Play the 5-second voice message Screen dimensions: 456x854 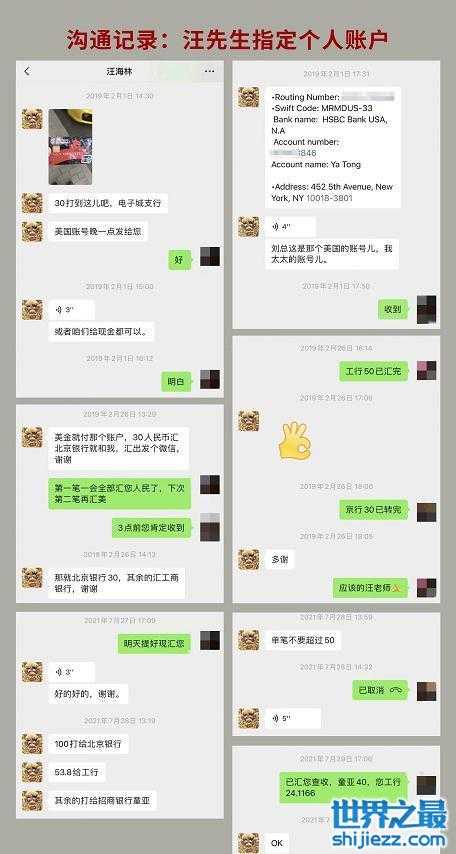point(294,718)
